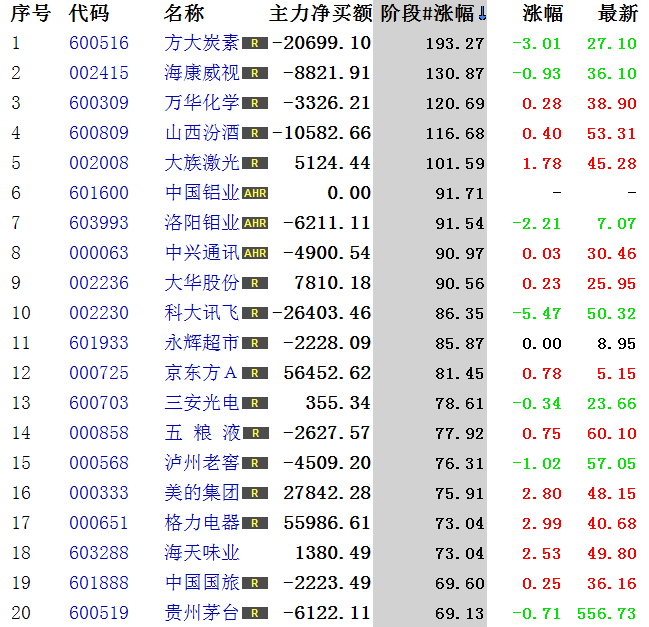Viewport: 649px width, 627px height.
Task: Click net buy value -26403.46
Action: (x=322, y=313)
